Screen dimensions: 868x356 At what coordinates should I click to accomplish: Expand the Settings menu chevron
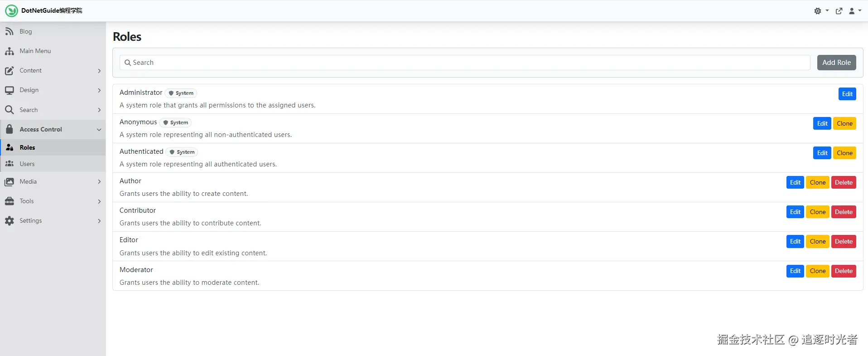[x=99, y=221]
